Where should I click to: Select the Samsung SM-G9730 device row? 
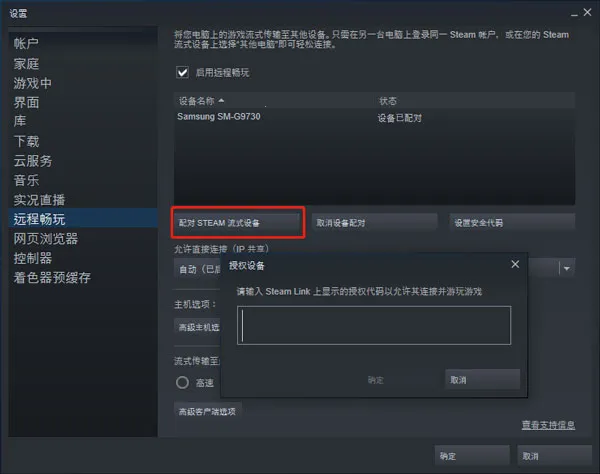tap(374, 117)
